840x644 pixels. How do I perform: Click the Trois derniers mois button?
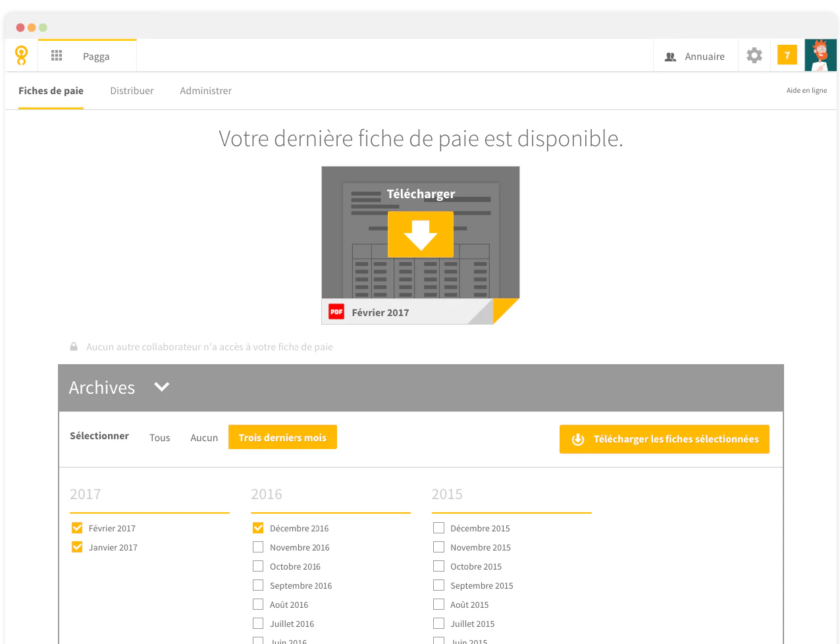282,437
